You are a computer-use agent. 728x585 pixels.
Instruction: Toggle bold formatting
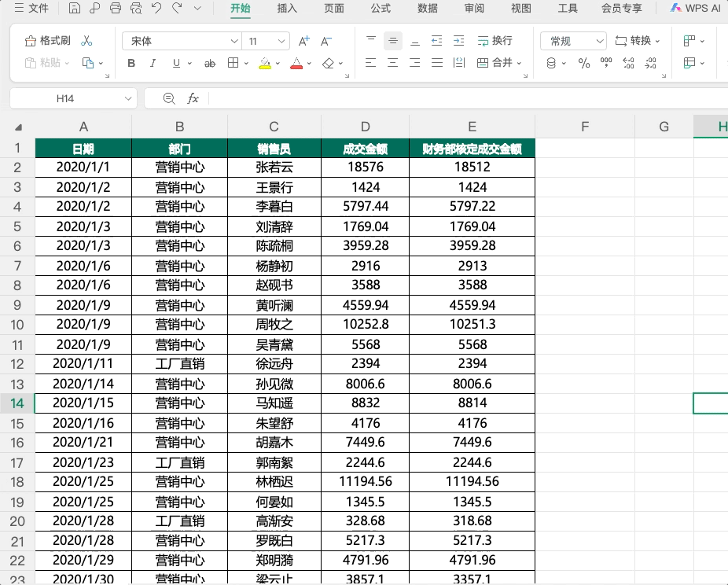pyautogui.click(x=131, y=63)
